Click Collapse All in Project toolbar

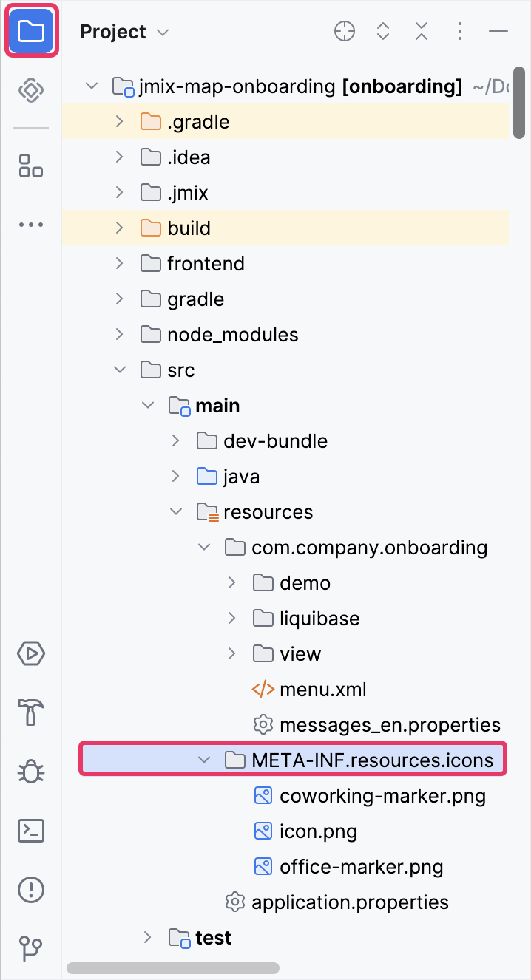[x=422, y=31]
